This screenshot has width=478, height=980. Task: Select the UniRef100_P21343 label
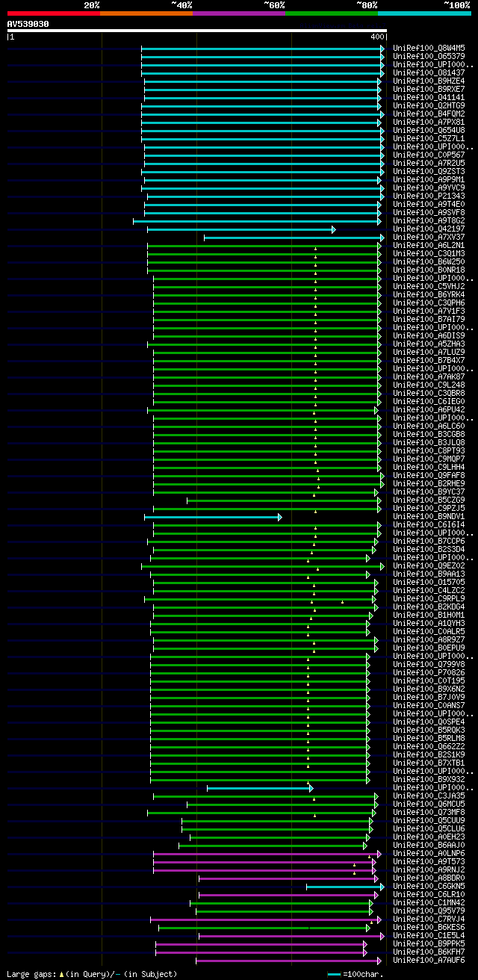point(429,196)
